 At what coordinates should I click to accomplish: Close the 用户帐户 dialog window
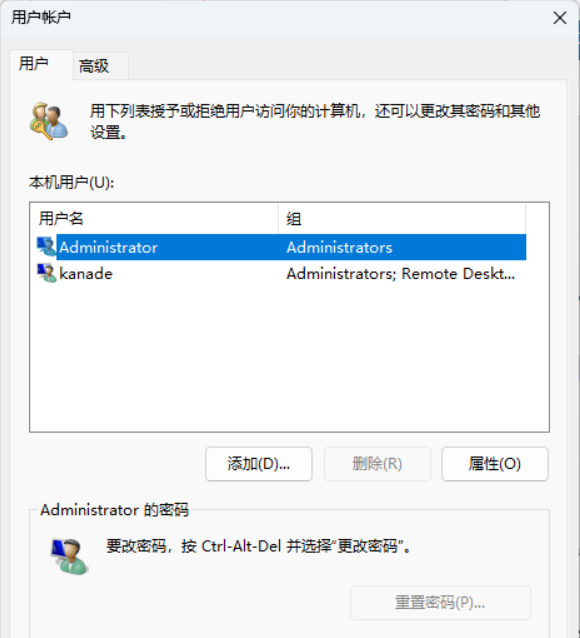[x=560, y=18]
